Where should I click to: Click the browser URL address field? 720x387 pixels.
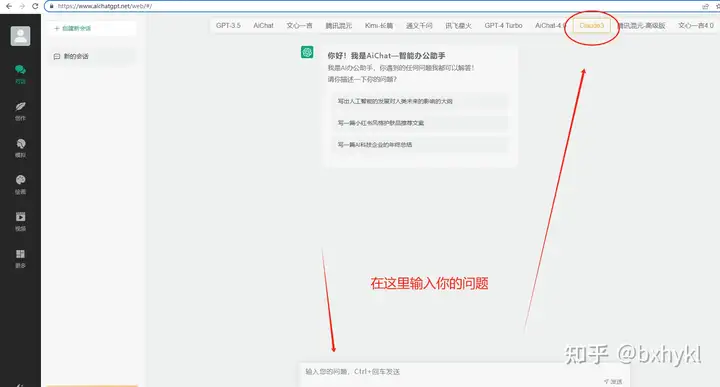(x=372, y=6)
